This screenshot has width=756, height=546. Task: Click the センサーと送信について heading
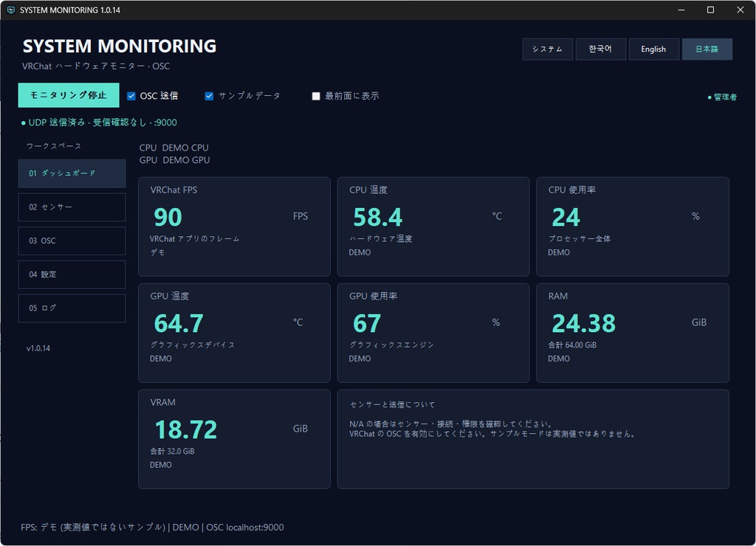pyautogui.click(x=392, y=404)
